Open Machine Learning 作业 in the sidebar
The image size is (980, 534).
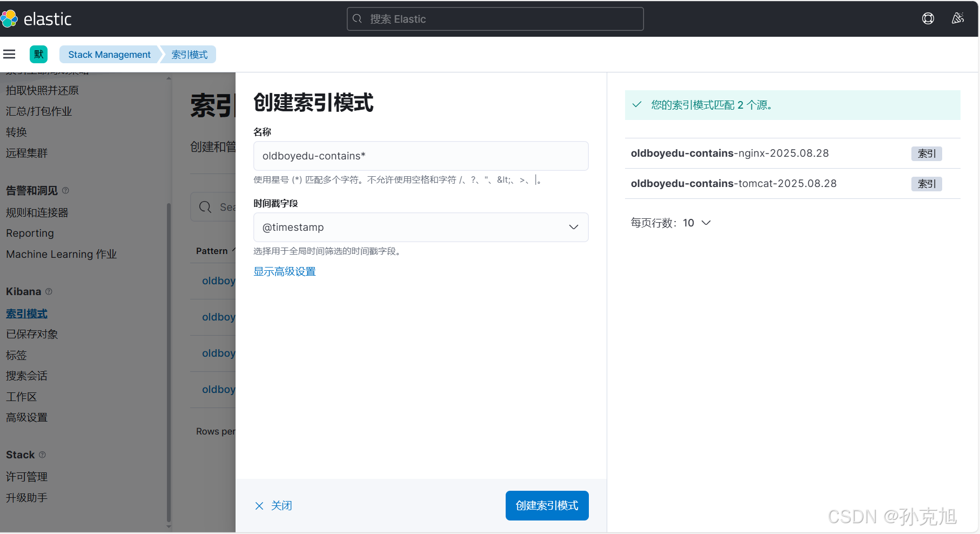61,255
